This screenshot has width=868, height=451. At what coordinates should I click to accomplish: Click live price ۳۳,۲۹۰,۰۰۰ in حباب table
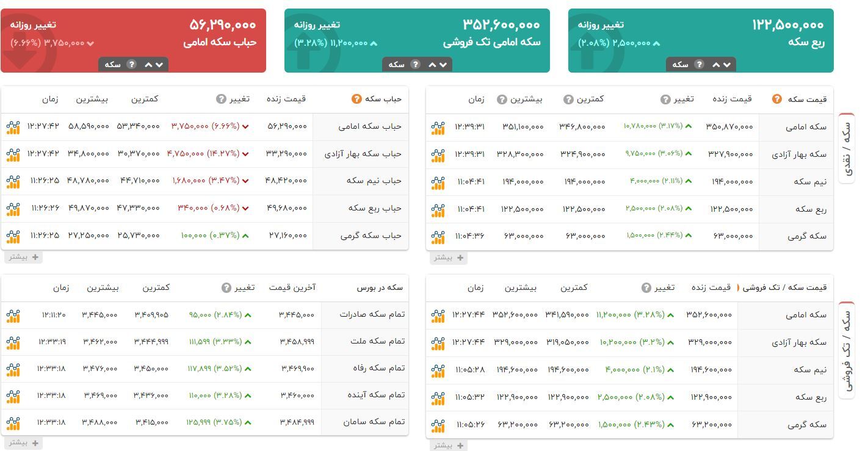287,154
